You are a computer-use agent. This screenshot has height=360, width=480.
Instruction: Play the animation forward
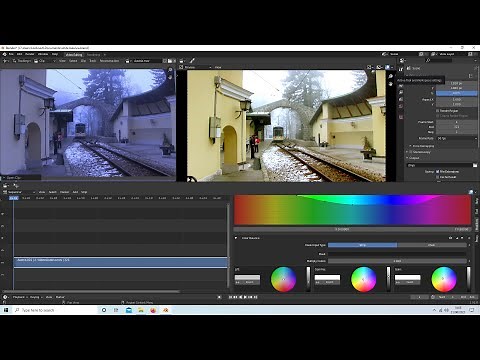click(246, 297)
